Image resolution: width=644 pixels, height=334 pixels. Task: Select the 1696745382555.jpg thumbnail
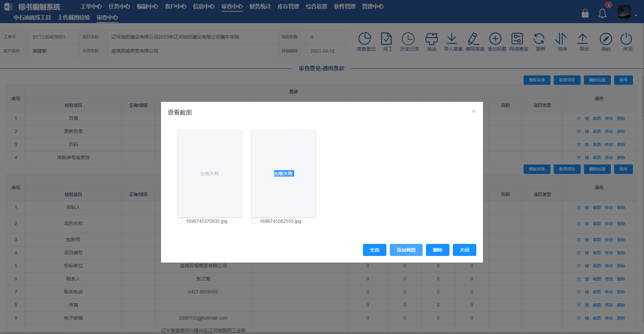(283, 174)
